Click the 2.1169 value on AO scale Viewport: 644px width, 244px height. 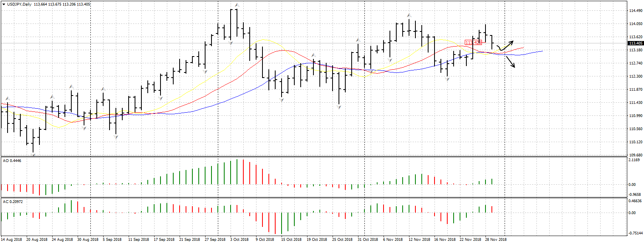[634, 160]
